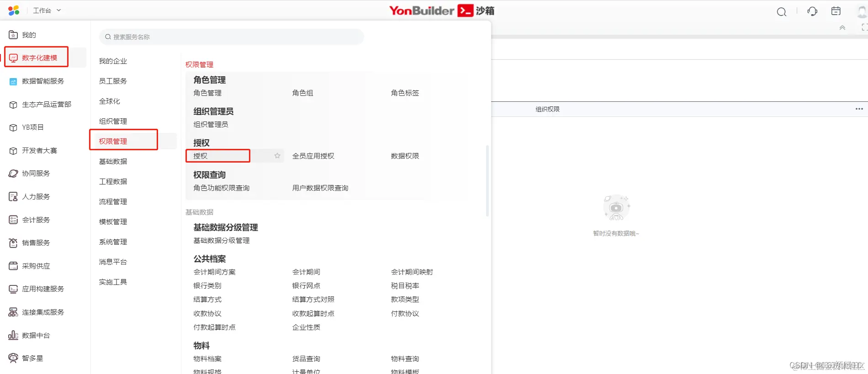Click the 会计服务 sidebar icon
The image size is (868, 374).
(x=13, y=220)
